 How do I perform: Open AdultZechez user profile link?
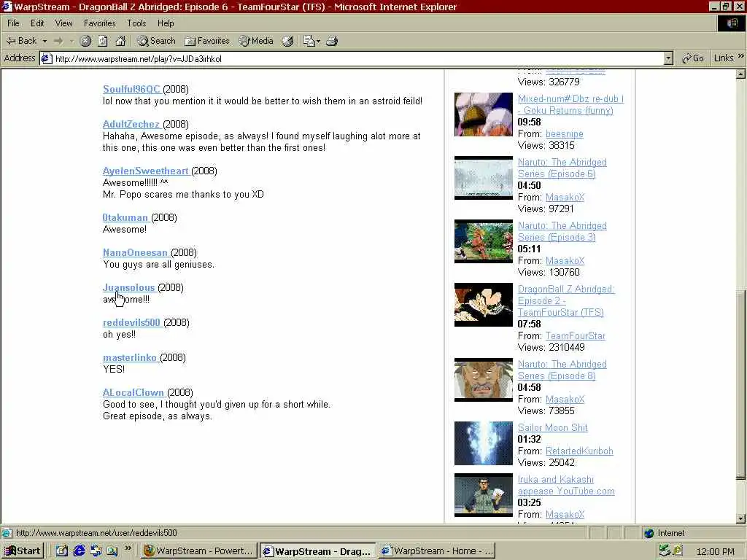coord(131,124)
